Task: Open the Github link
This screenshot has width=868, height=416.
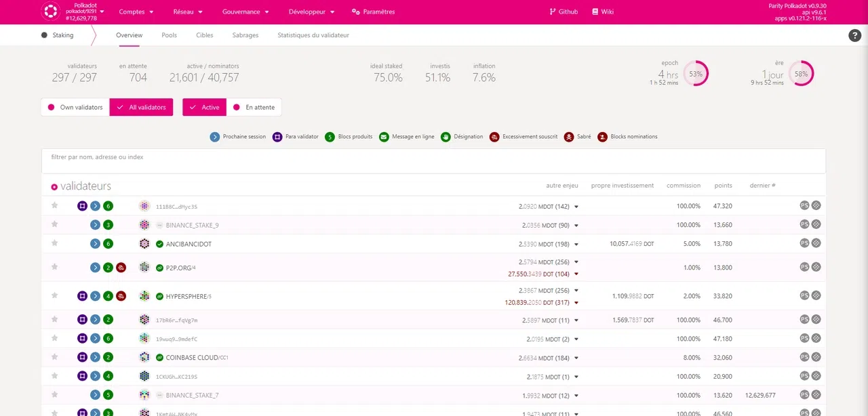Action: point(563,12)
